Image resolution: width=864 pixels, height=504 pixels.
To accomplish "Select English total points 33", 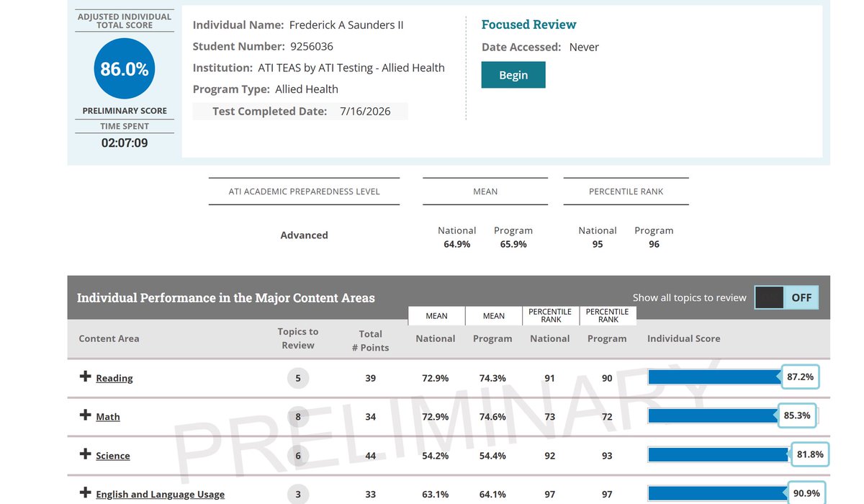I will tap(370, 495).
